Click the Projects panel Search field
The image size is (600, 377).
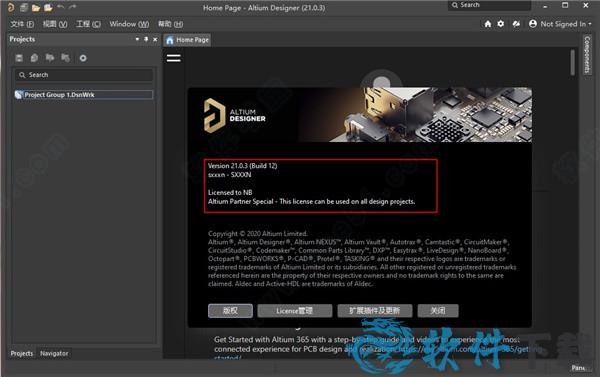(84, 75)
